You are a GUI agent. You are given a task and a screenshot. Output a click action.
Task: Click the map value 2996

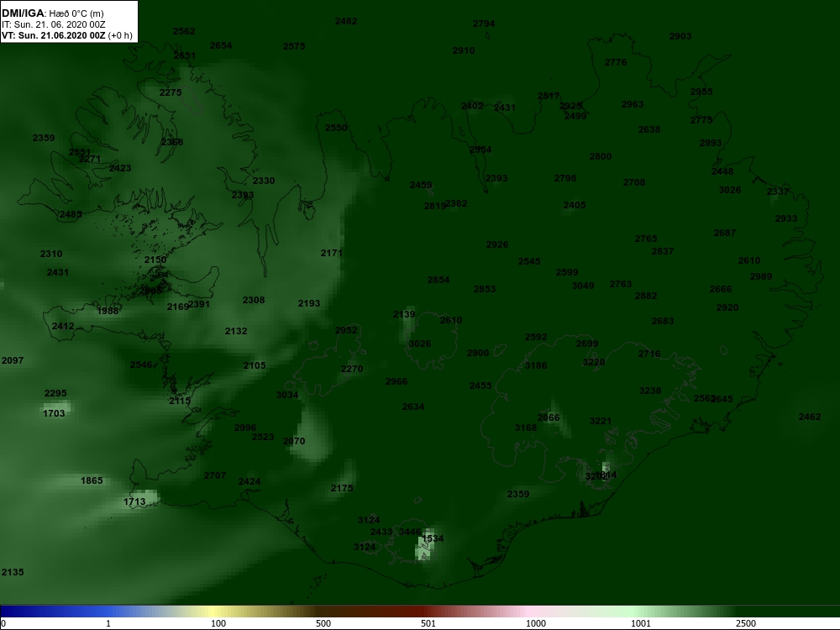point(245,428)
